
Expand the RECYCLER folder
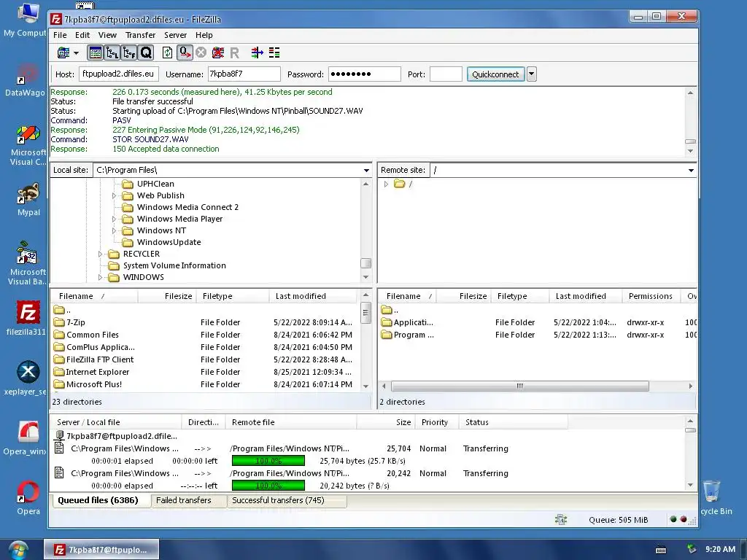pos(100,254)
